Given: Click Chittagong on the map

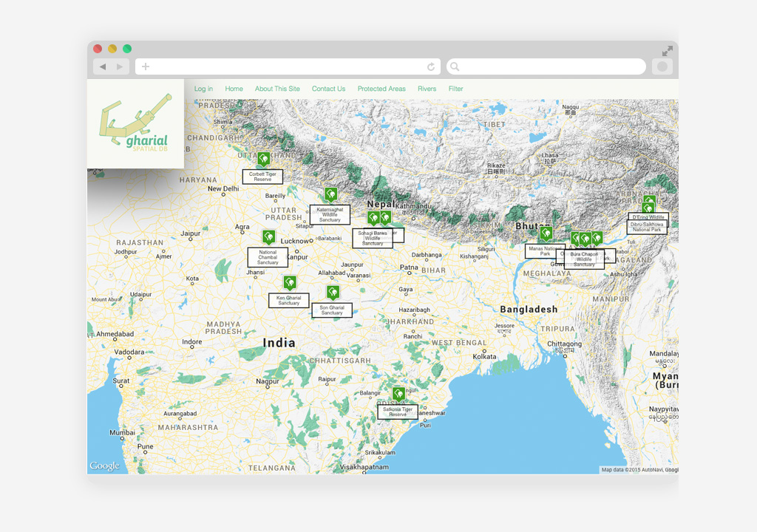Looking at the screenshot, I should pos(564,344).
